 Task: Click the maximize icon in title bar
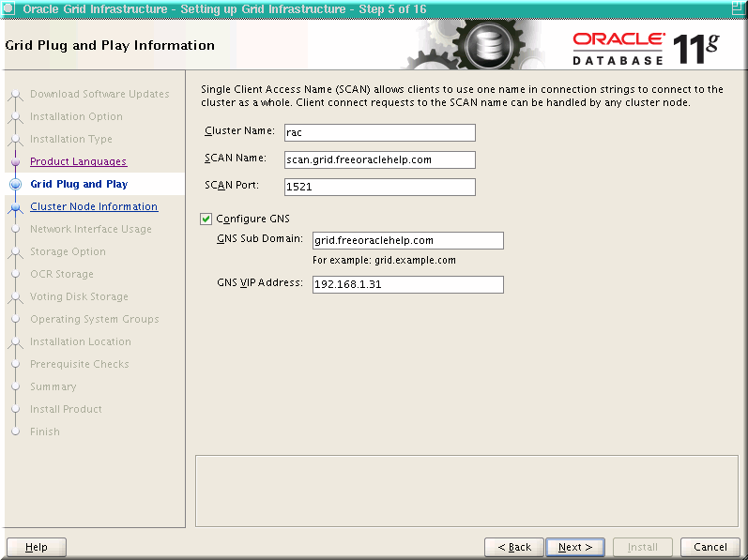tap(738, 8)
